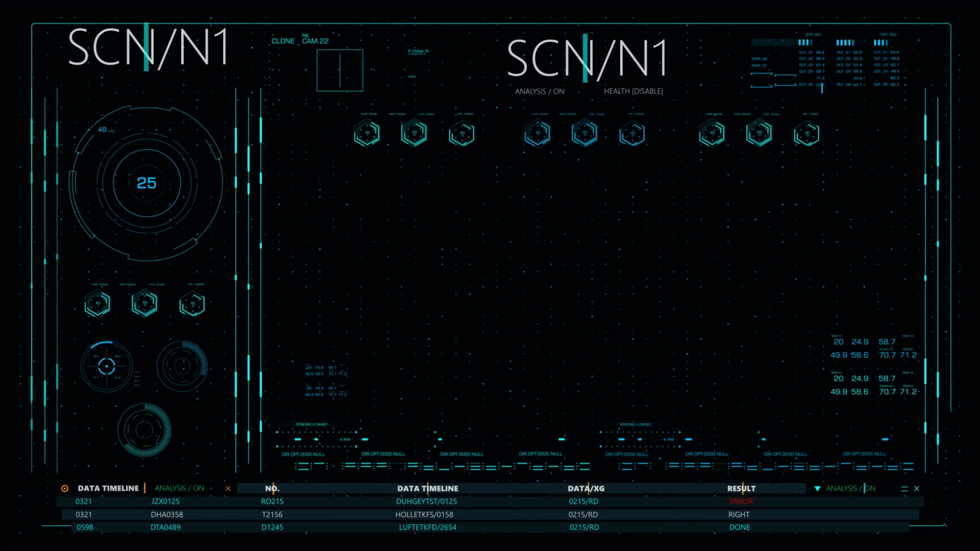The height and width of the screenshot is (551, 980).
Task: Click the hamburger menu icon at bottom right
Action: click(904, 488)
